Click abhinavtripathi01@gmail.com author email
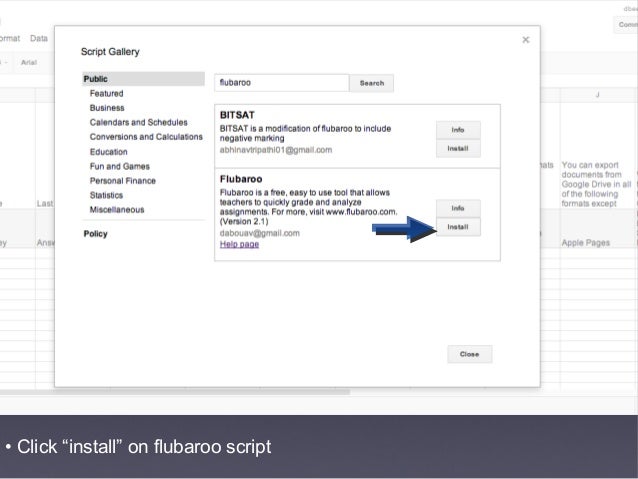Screen dimensions: 638x479 tap(276, 150)
